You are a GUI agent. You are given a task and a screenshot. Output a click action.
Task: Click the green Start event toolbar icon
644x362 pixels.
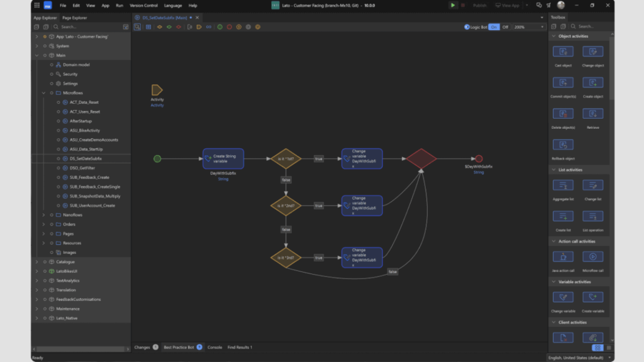tap(219, 27)
